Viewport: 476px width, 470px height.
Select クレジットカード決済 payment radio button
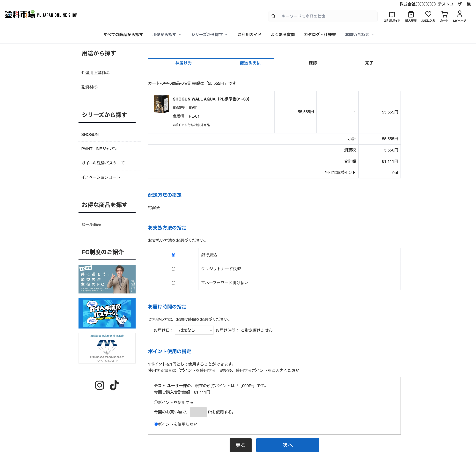pyautogui.click(x=173, y=269)
